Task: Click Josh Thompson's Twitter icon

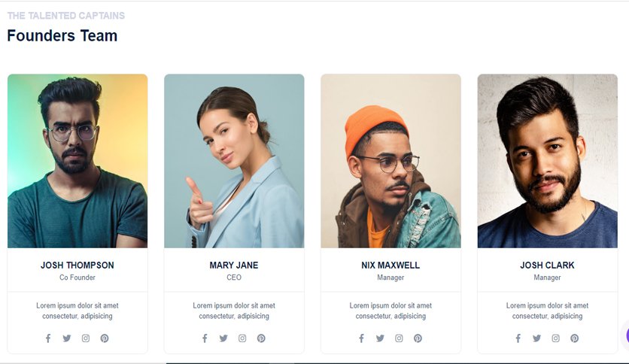Action: click(67, 338)
